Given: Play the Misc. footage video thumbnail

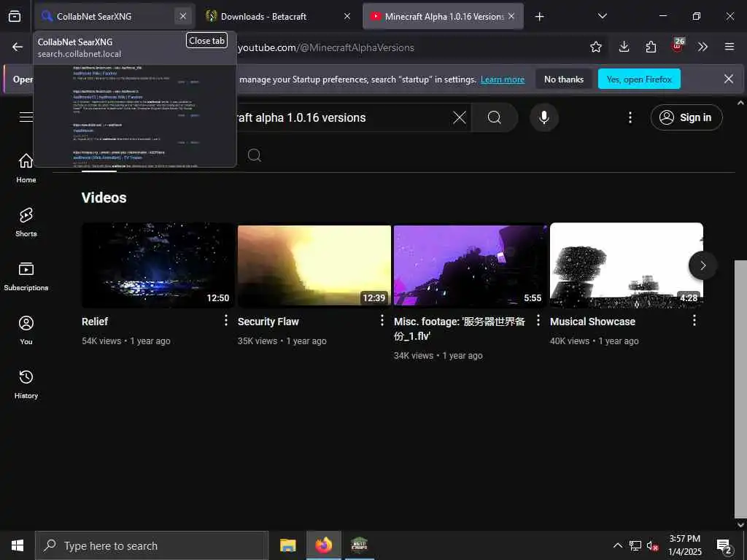Looking at the screenshot, I should (x=471, y=265).
